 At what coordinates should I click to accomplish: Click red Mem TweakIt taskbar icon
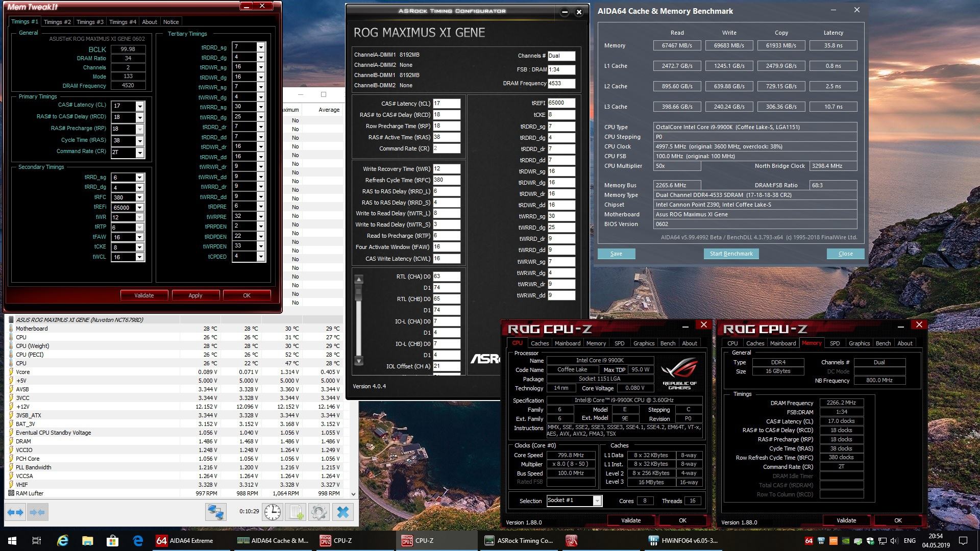point(571,541)
